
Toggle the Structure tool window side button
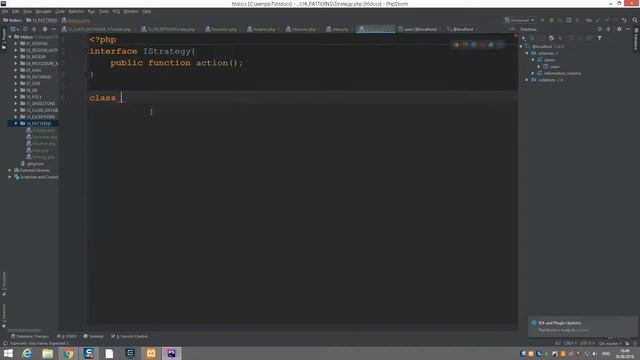4,283
